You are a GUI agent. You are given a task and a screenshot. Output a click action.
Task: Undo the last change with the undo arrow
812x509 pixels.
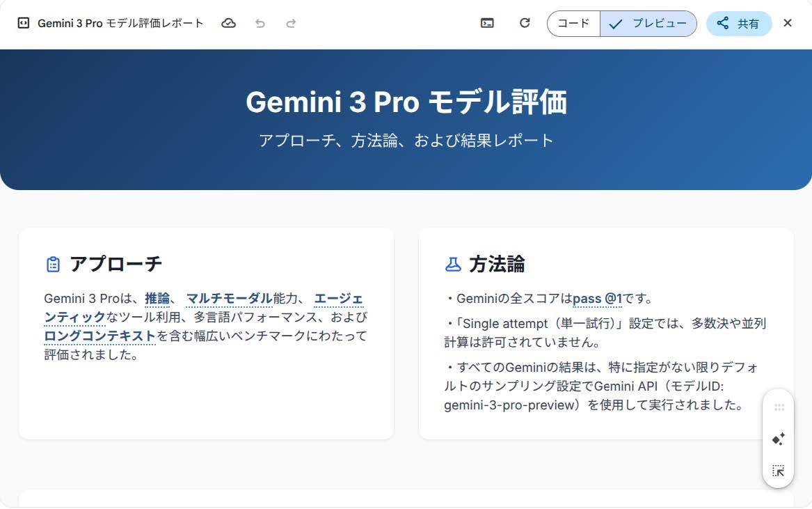tap(260, 23)
